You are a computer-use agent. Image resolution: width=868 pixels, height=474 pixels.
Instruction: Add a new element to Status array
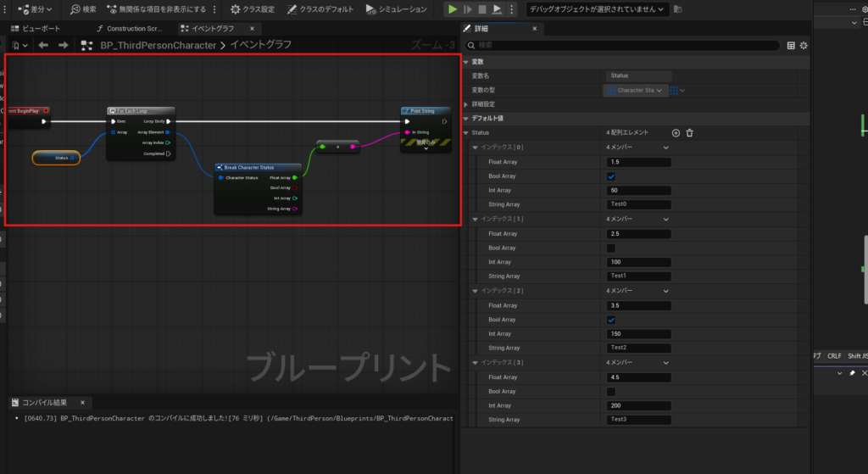[676, 133]
